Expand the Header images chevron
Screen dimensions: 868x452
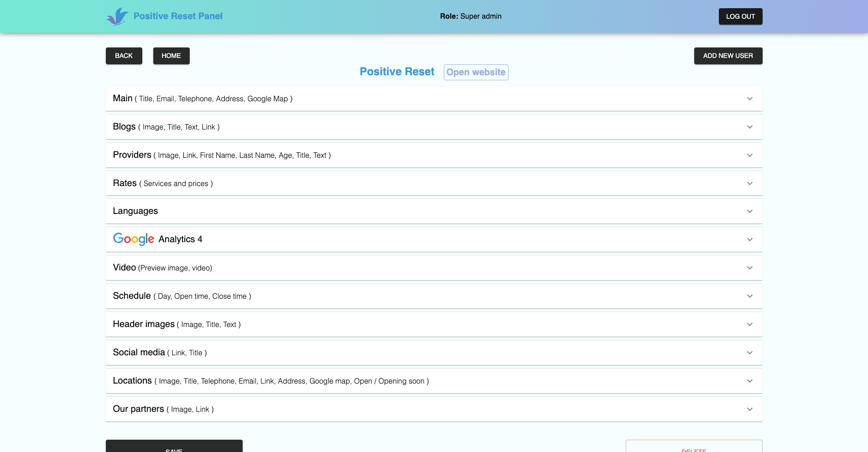[x=750, y=324]
